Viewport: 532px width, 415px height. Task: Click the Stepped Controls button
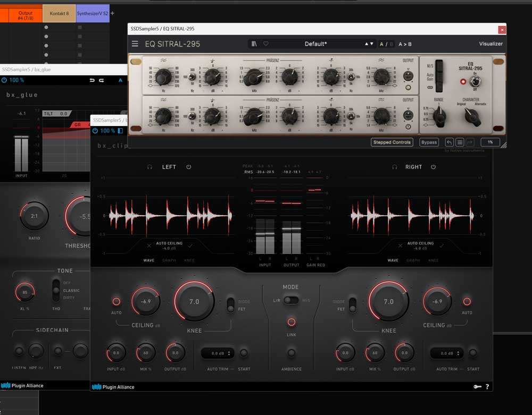[x=392, y=142]
